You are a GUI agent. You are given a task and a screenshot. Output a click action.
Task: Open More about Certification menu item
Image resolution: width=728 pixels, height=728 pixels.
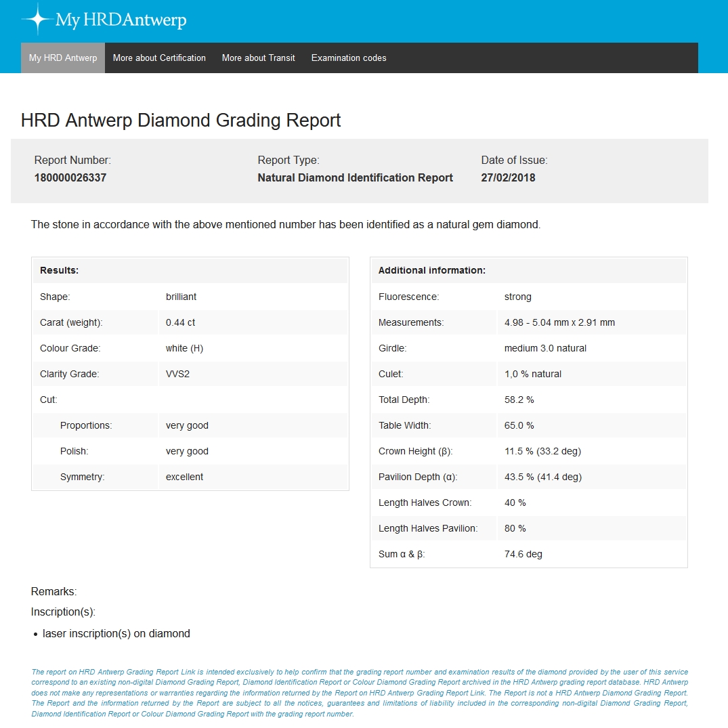click(x=159, y=58)
